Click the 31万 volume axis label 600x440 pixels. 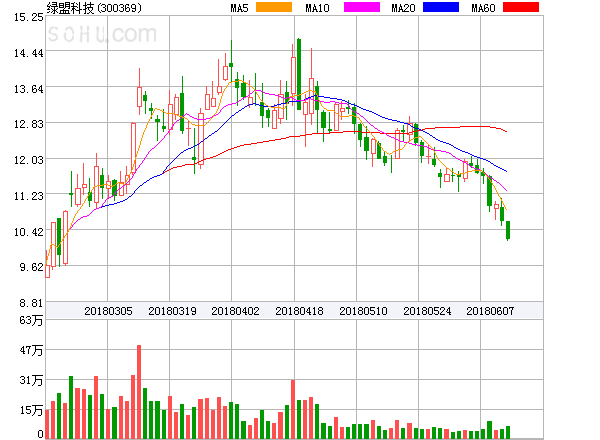tap(31, 380)
